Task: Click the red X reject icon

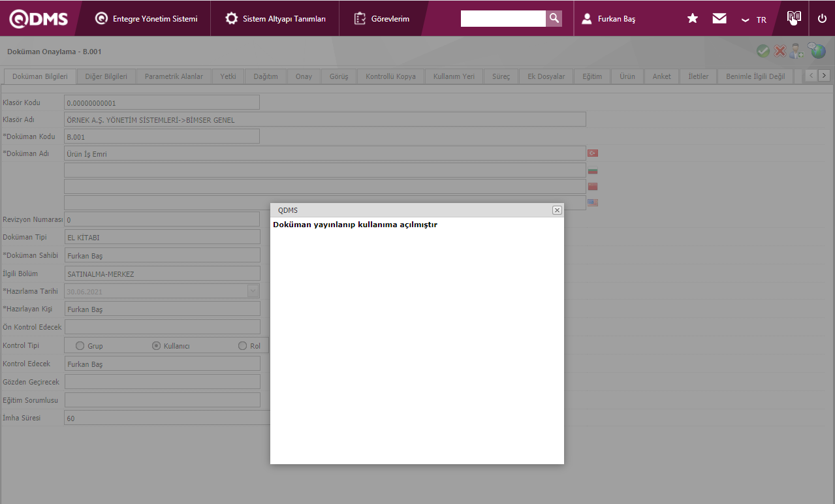Action: [x=780, y=51]
